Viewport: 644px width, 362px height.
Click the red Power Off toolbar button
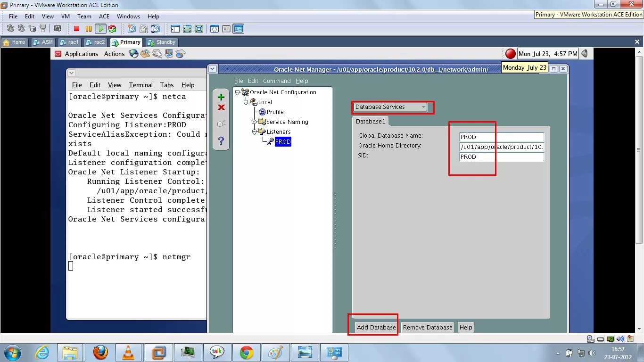click(x=76, y=29)
